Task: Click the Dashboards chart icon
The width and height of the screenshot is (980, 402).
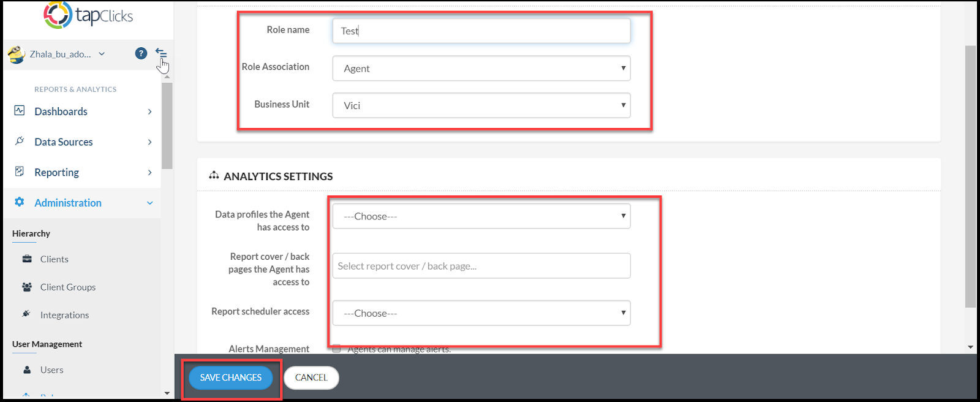Action: pyautogui.click(x=20, y=111)
